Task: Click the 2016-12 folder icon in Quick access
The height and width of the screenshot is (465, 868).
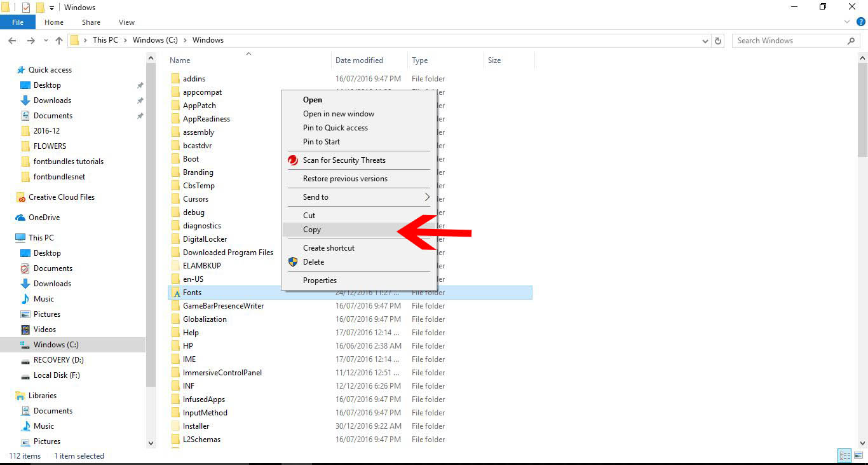Action: pyautogui.click(x=25, y=131)
